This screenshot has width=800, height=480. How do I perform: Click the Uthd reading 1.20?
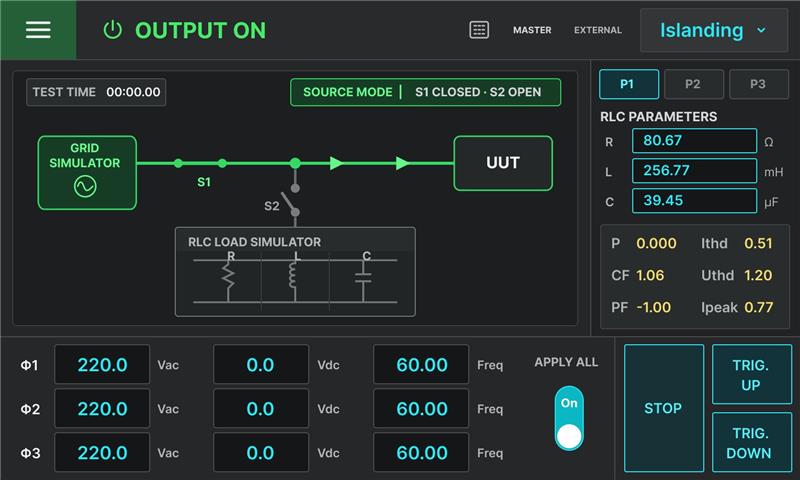758,275
